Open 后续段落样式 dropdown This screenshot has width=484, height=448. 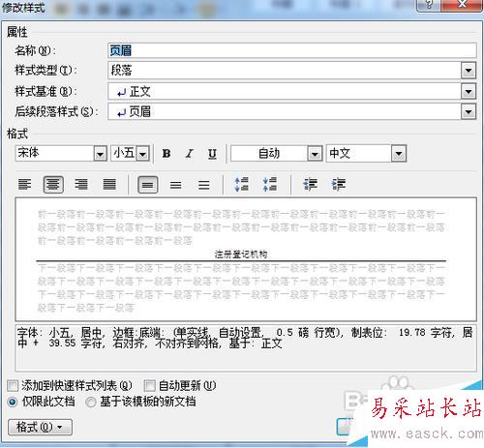[469, 112]
